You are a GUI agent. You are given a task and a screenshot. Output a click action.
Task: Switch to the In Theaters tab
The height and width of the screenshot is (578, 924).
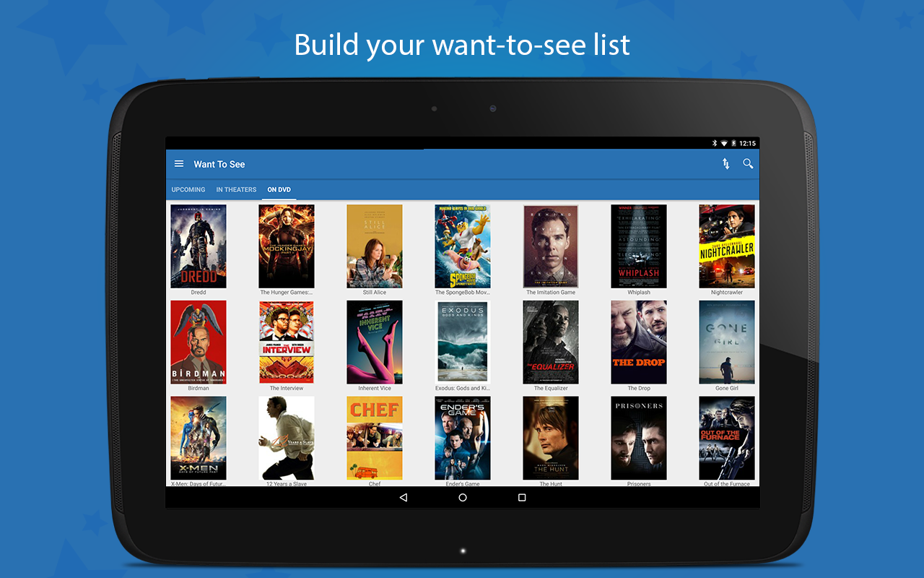236,189
